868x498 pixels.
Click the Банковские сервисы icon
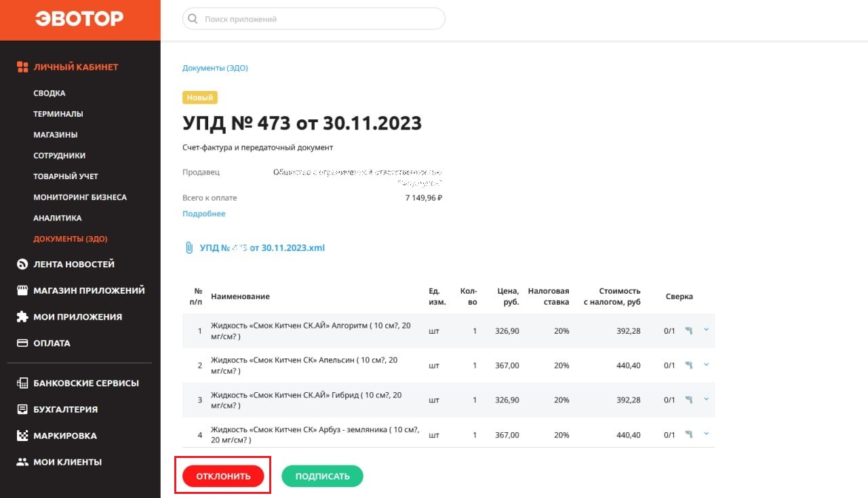click(x=22, y=383)
